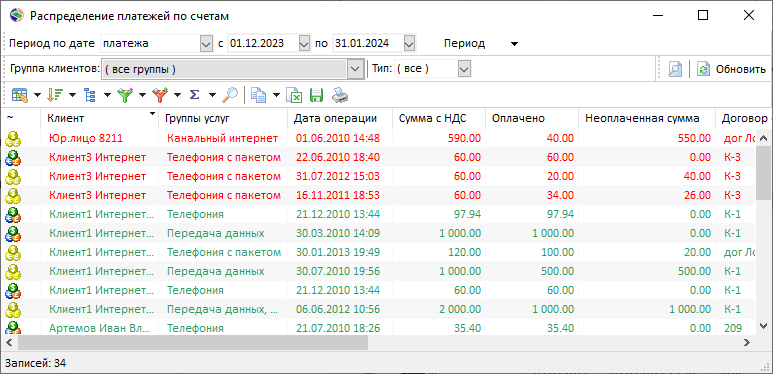
Task: Open end date 31.01.2024 calendar dropdown
Action: [x=409, y=43]
